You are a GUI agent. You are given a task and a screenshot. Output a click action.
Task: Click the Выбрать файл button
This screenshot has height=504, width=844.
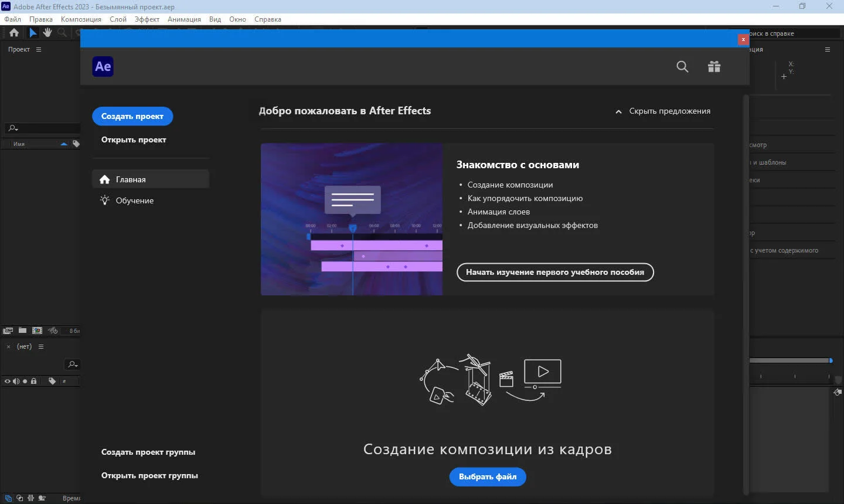pyautogui.click(x=488, y=476)
